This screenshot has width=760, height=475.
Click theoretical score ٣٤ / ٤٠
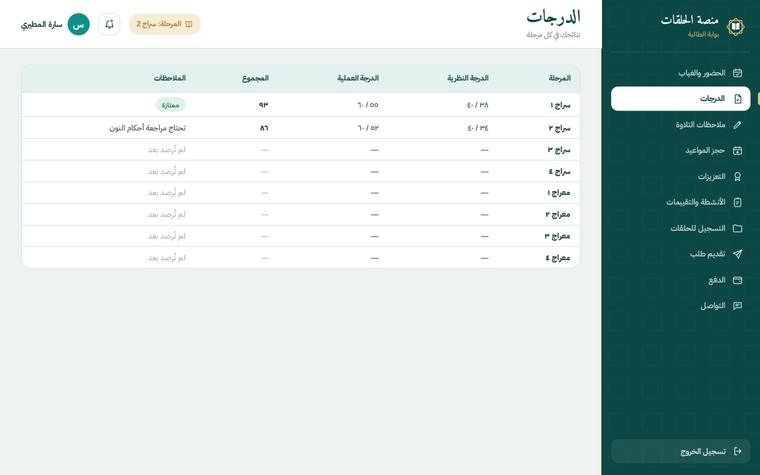click(x=478, y=128)
